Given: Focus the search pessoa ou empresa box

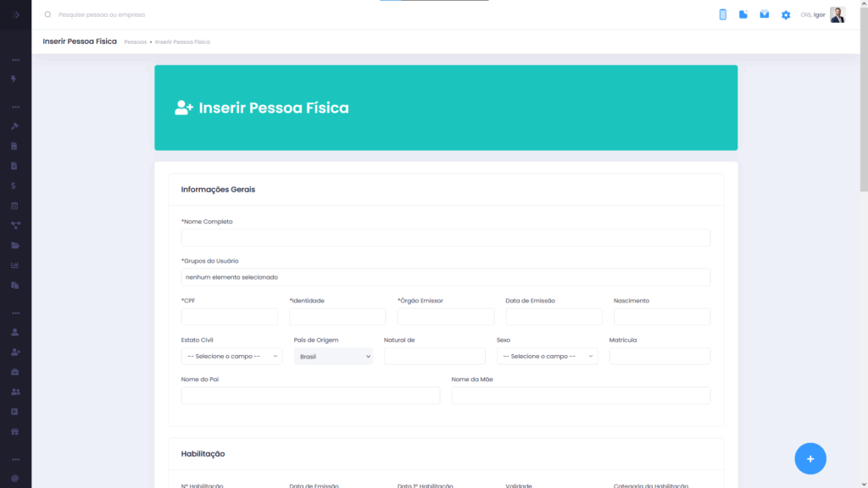Looking at the screenshot, I should 102,15.
